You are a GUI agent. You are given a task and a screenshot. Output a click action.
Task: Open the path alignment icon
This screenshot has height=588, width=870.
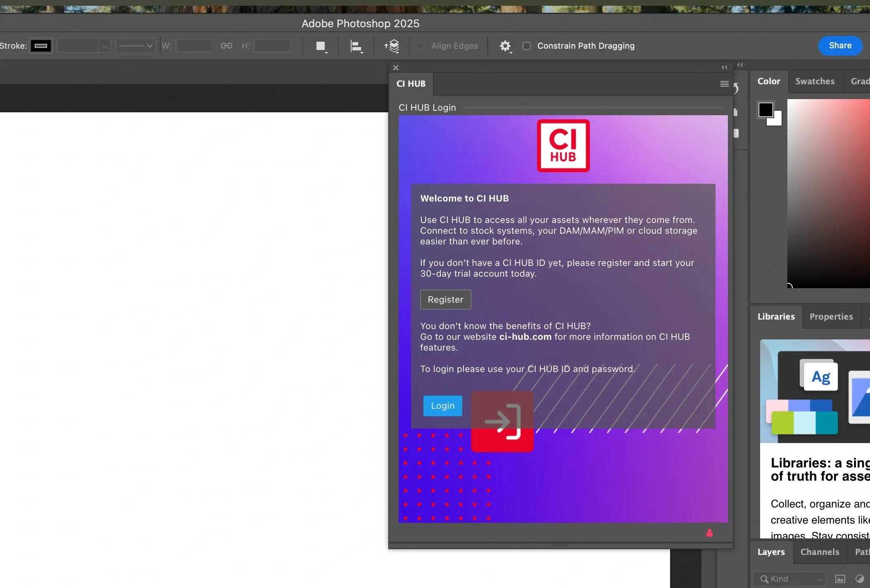(x=357, y=46)
